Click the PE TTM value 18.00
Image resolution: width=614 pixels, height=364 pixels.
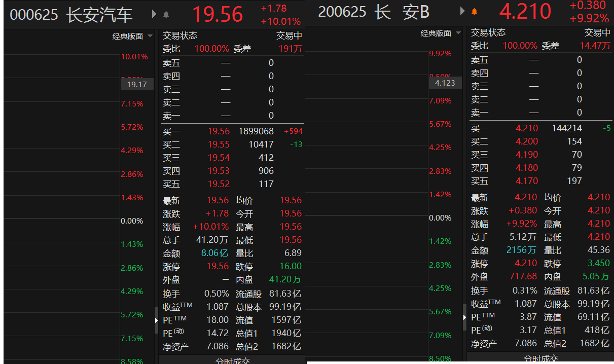[x=218, y=320]
